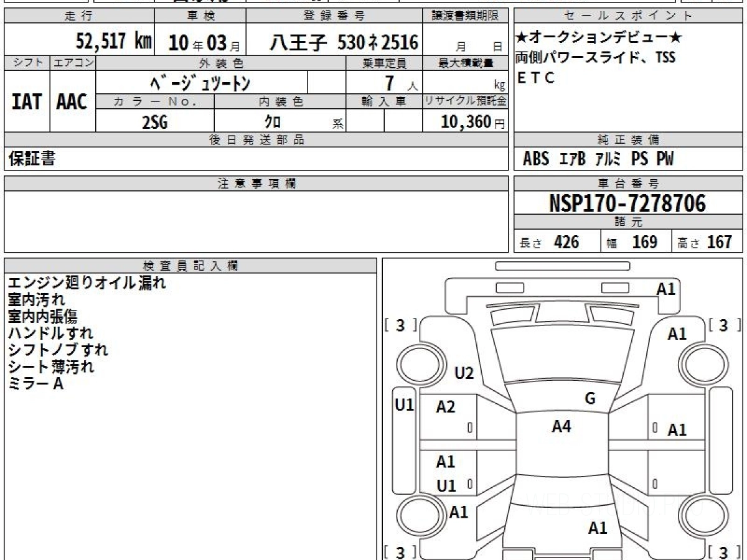Image resolution: width=747 pixels, height=560 pixels.
Task: Click the 内装色 header
Action: pyautogui.click(x=280, y=101)
